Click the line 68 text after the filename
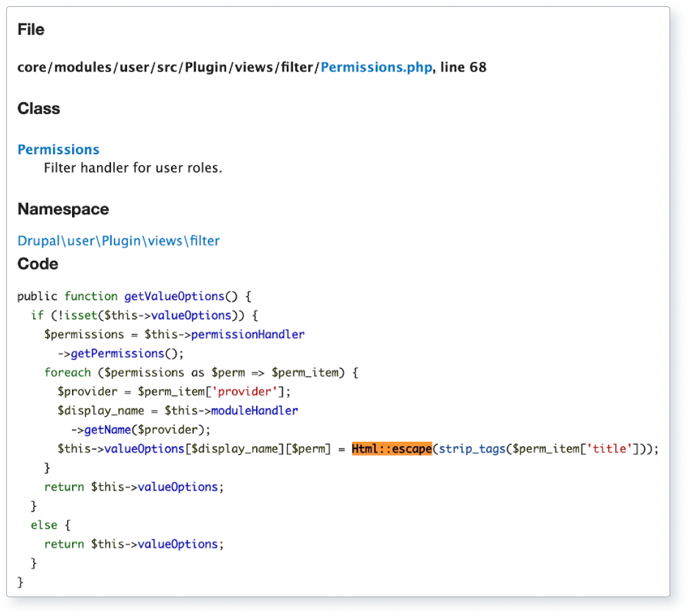Screen dimensions: 689x616 tap(464, 67)
